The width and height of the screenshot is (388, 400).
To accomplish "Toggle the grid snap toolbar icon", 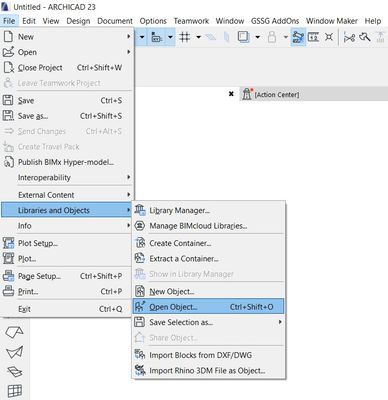I will pyautogui.click(x=184, y=37).
